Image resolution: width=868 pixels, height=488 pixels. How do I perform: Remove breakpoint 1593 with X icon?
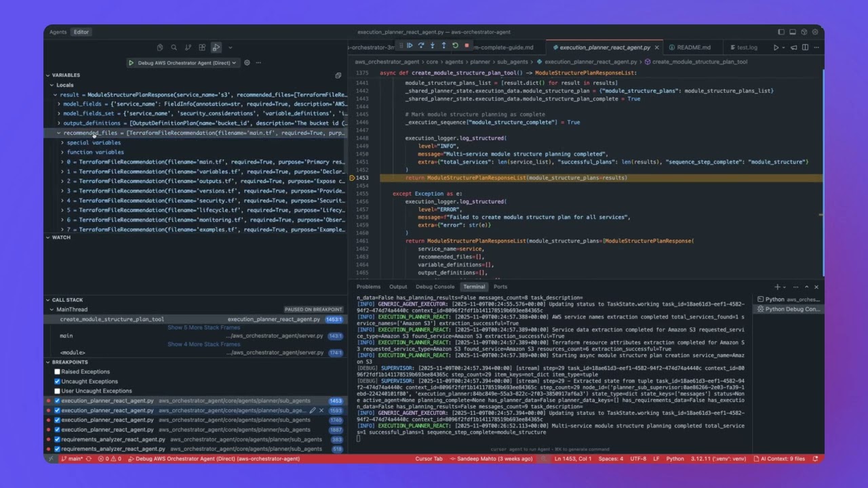click(321, 410)
